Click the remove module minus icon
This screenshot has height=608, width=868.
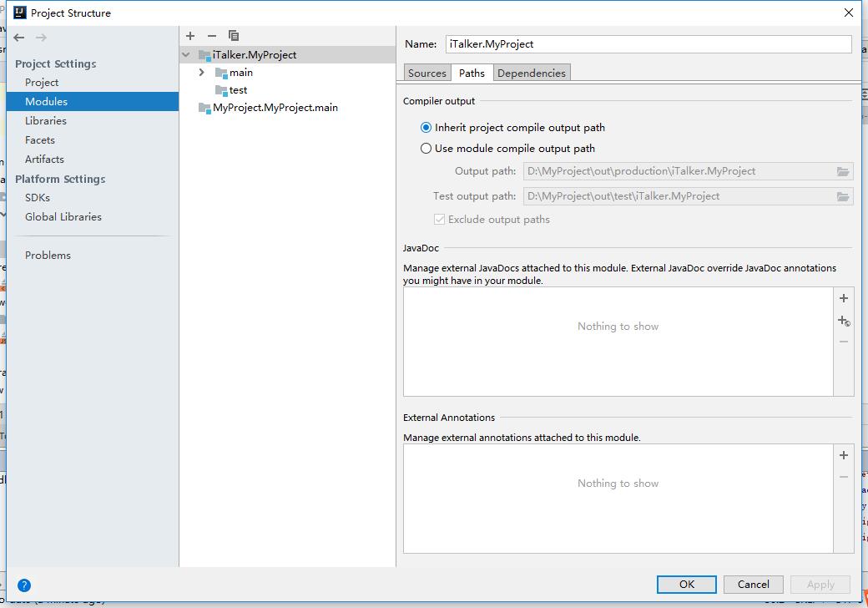[212, 36]
